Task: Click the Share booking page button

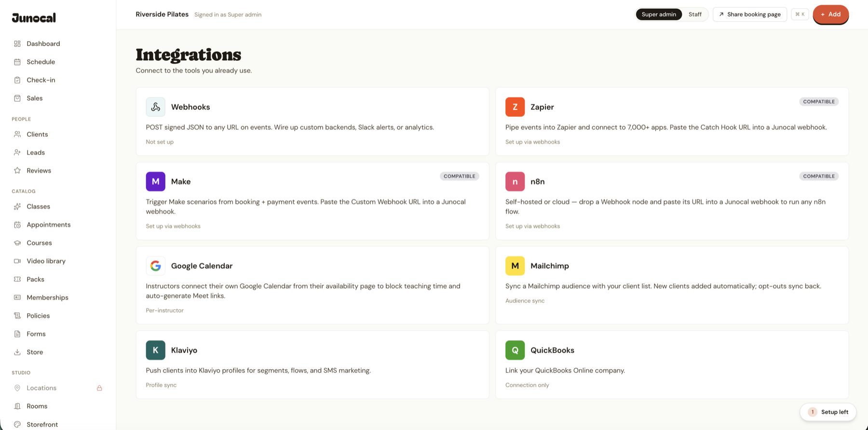Action: (x=750, y=14)
